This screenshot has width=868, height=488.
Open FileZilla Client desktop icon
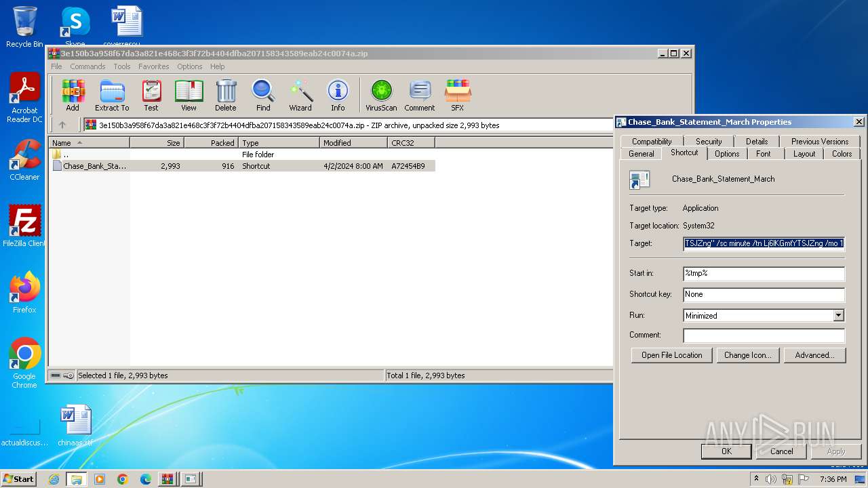coord(24,226)
